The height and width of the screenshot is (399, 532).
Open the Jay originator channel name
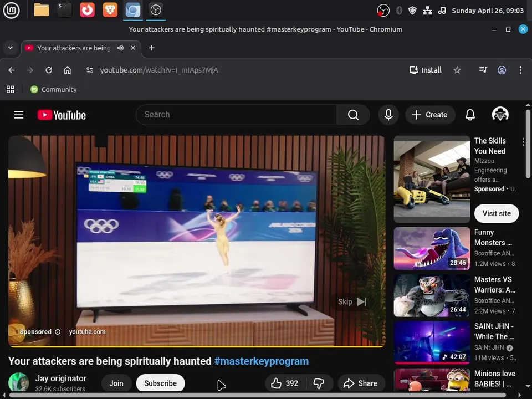[61, 378]
